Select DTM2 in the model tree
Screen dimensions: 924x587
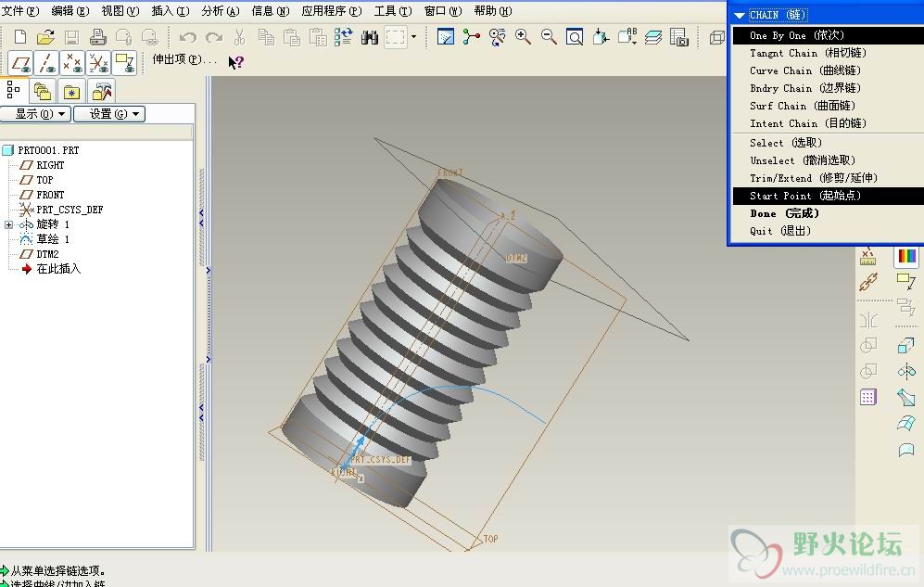tap(40, 254)
